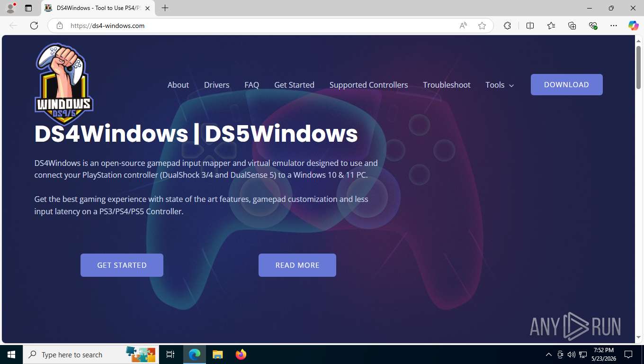644x364 pixels.
Task: Show hidden tray icons chevron
Action: (548, 355)
